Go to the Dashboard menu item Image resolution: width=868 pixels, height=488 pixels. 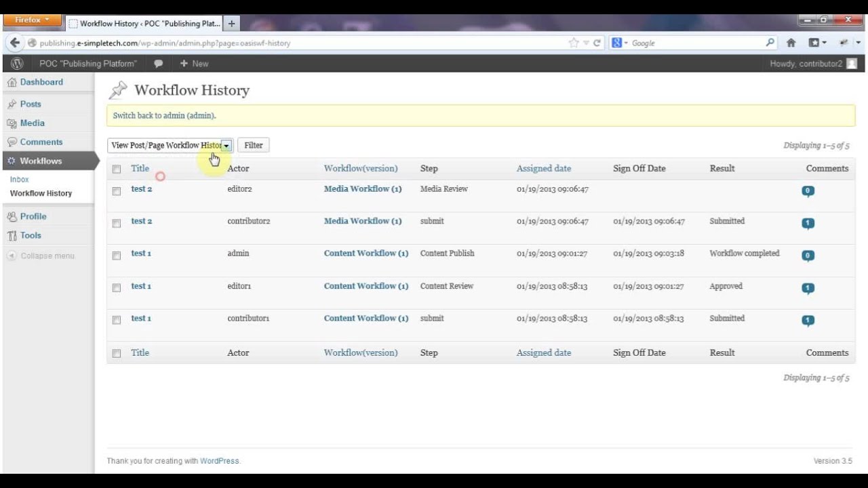(41, 82)
